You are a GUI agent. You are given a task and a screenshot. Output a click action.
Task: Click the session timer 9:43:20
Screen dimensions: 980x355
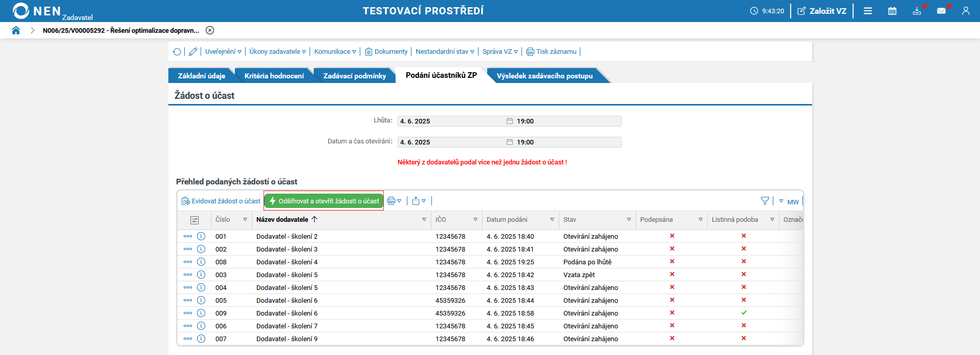[767, 11]
